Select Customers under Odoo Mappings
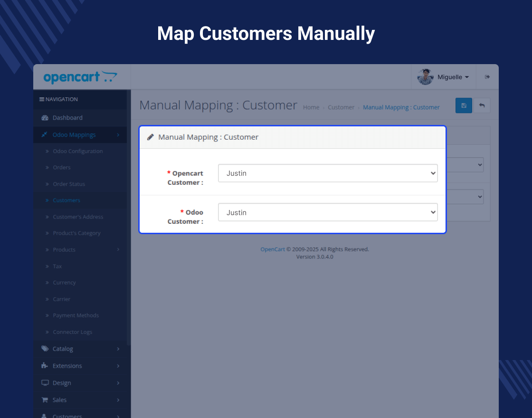The image size is (532, 418). [66, 200]
